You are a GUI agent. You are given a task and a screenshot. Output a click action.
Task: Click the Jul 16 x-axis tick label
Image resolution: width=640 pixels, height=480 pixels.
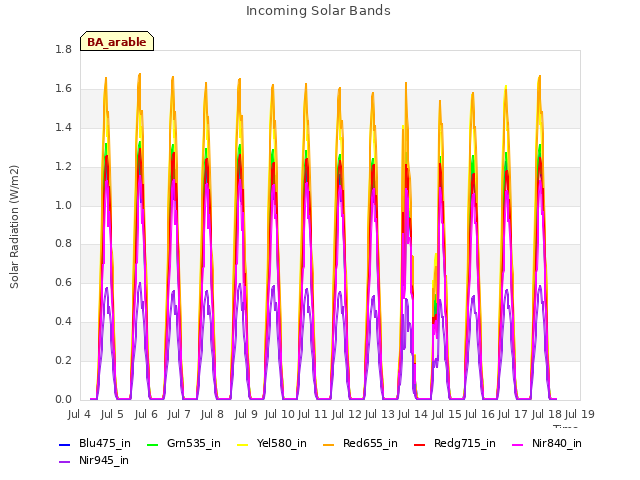pyautogui.click(x=480, y=414)
